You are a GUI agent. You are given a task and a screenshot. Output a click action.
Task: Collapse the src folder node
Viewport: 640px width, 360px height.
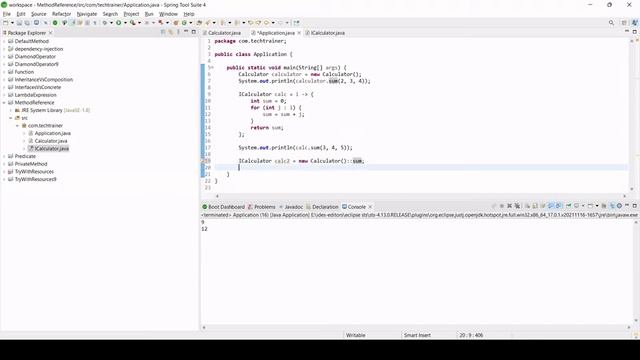(11, 118)
